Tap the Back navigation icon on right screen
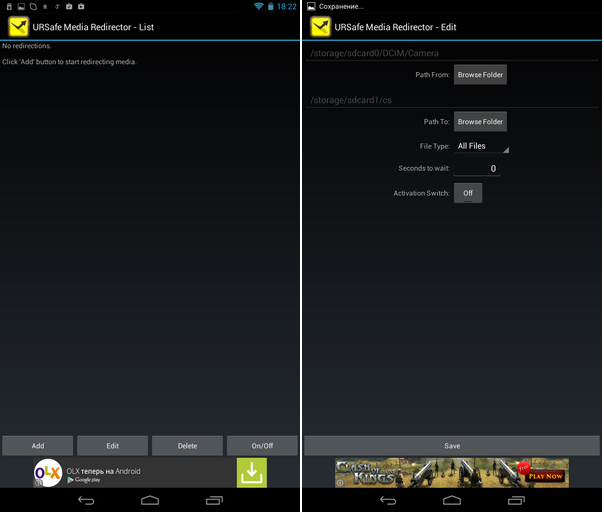 point(388,500)
